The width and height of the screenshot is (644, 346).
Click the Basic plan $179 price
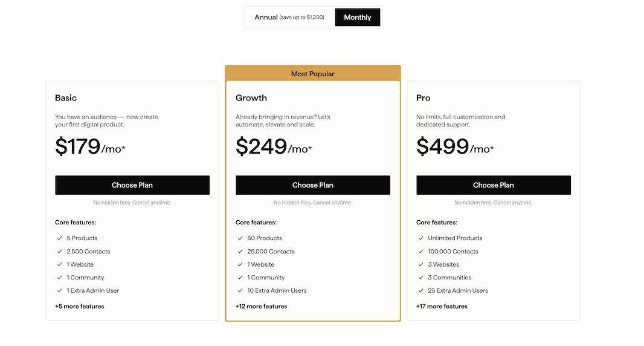coord(90,147)
